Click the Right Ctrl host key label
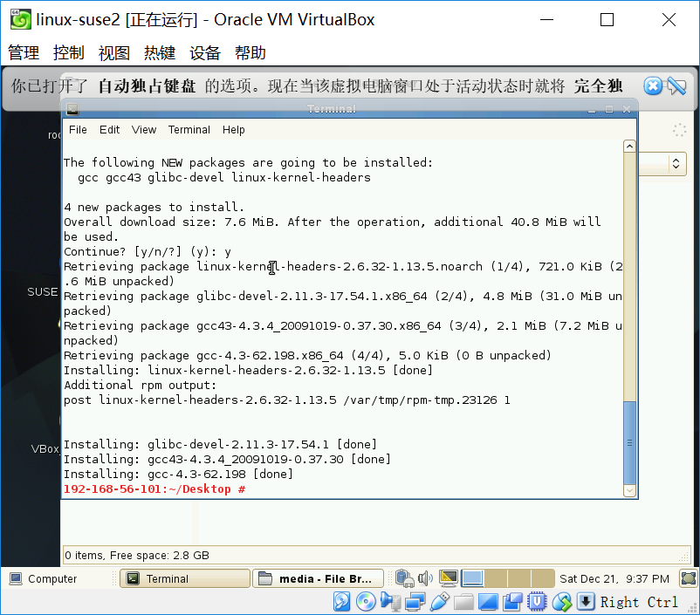700x615 pixels. [639, 602]
